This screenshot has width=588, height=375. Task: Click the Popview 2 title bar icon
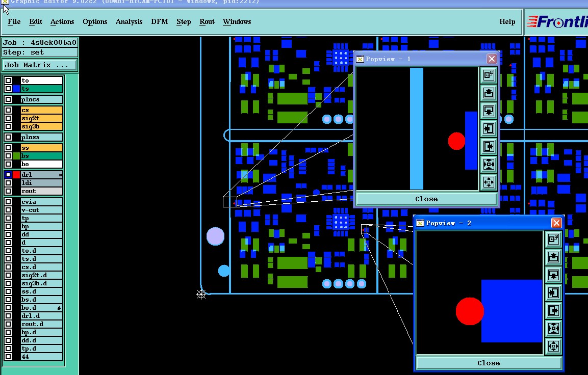[x=420, y=223]
